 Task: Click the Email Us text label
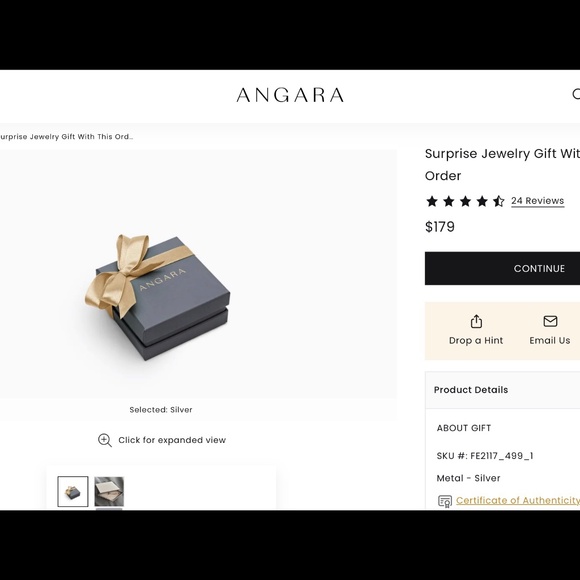[550, 340]
